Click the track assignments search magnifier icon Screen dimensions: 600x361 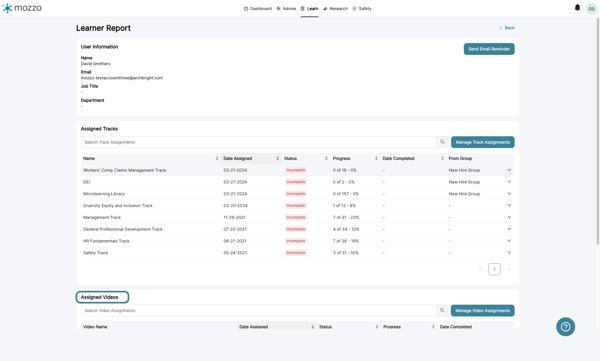(442, 142)
